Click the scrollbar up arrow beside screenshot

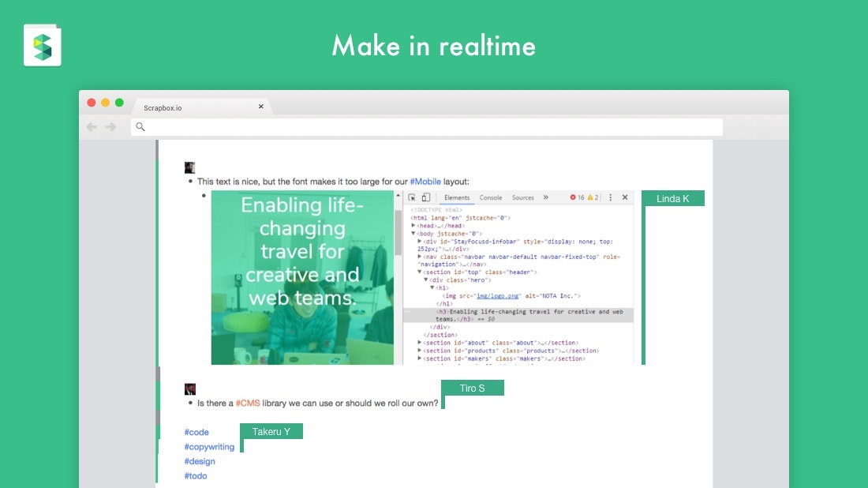(x=398, y=196)
